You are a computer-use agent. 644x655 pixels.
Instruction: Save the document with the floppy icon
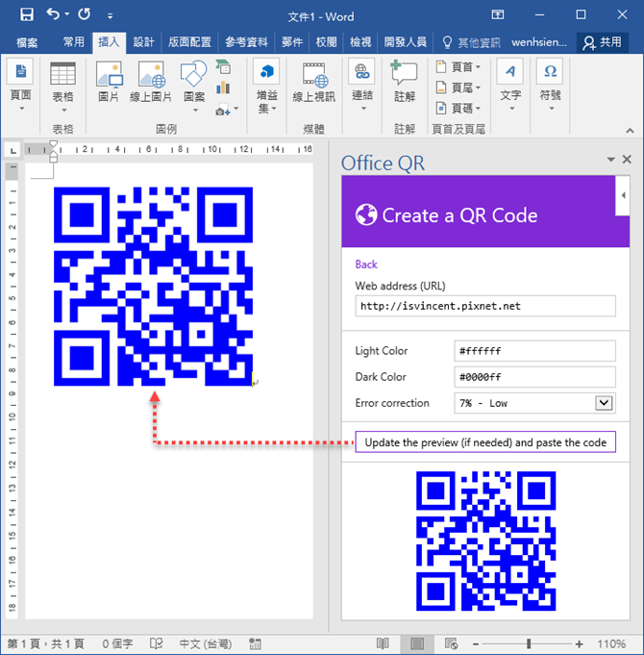27,14
